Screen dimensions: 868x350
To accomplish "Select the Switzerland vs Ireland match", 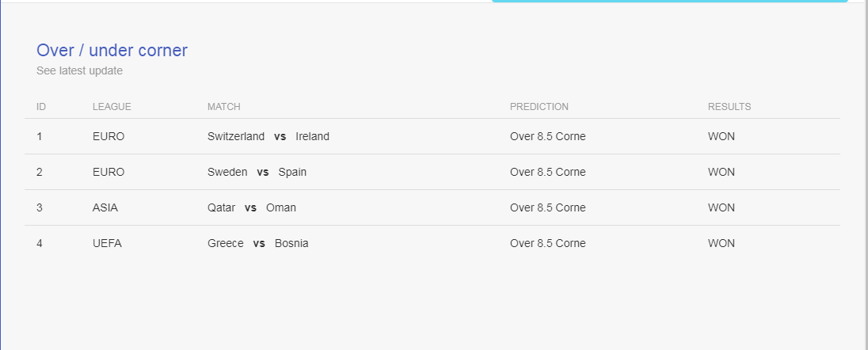I will [x=268, y=136].
